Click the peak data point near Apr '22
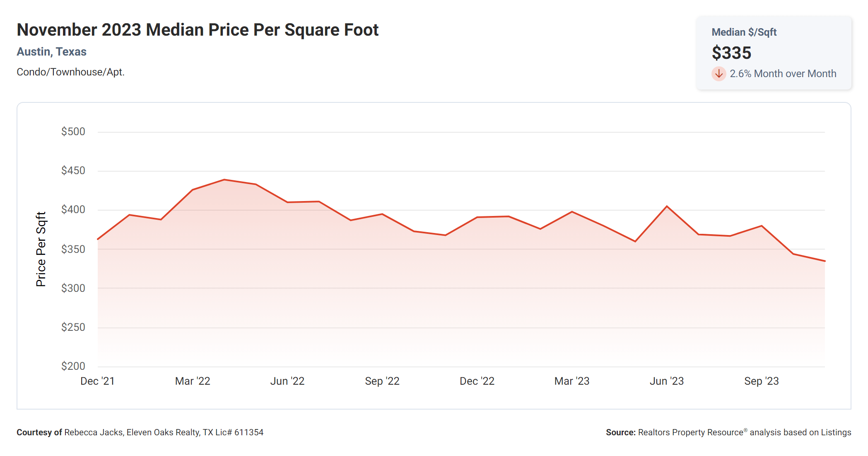Image resolution: width=868 pixels, height=456 pixels. coord(223,179)
